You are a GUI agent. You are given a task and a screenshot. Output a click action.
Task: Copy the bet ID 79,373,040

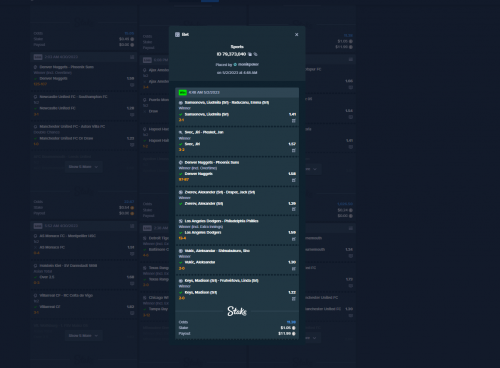(250, 54)
